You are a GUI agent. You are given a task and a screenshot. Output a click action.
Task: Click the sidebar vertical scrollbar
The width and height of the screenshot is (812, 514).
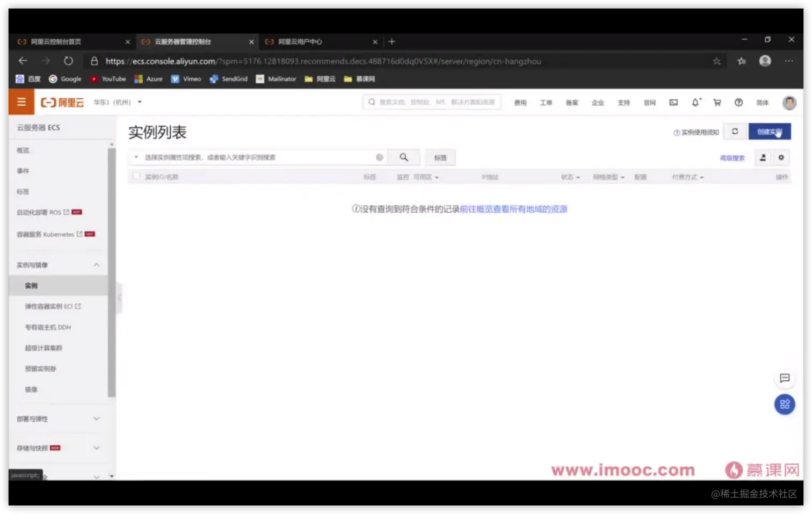coord(112,272)
